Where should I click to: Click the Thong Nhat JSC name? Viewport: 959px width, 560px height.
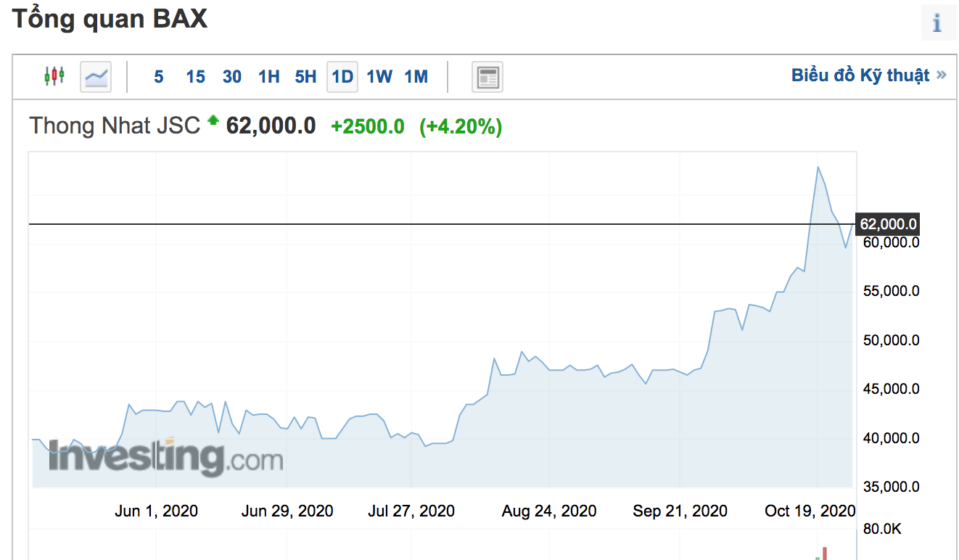coord(115,126)
